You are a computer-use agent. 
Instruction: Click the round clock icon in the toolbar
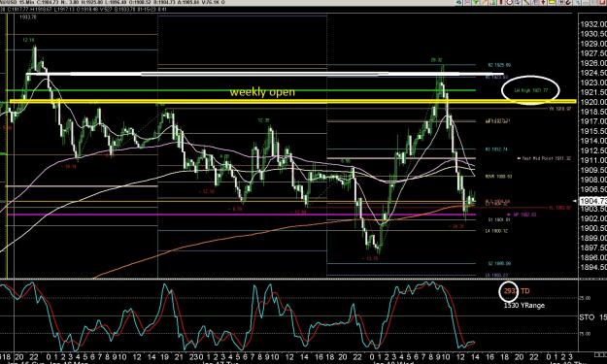[x=510, y=2]
